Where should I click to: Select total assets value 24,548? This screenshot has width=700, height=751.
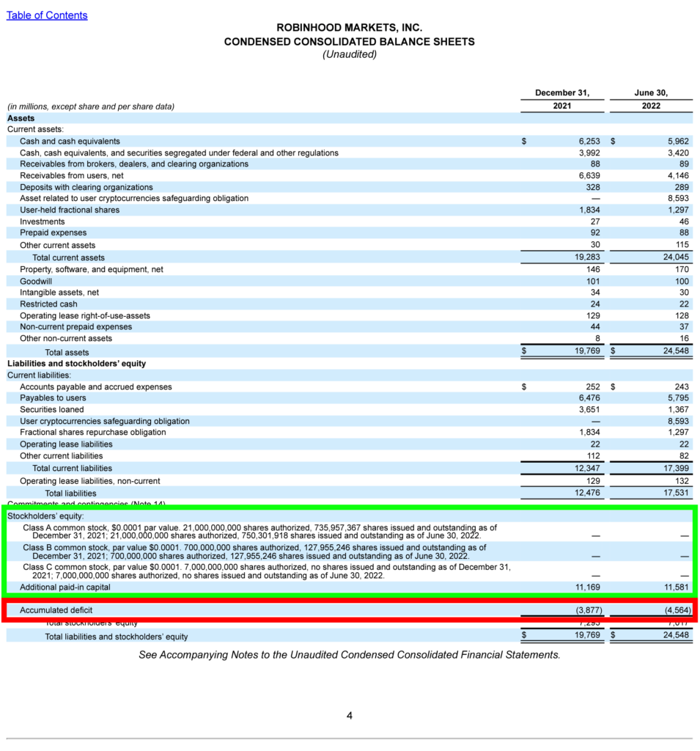[676, 351]
